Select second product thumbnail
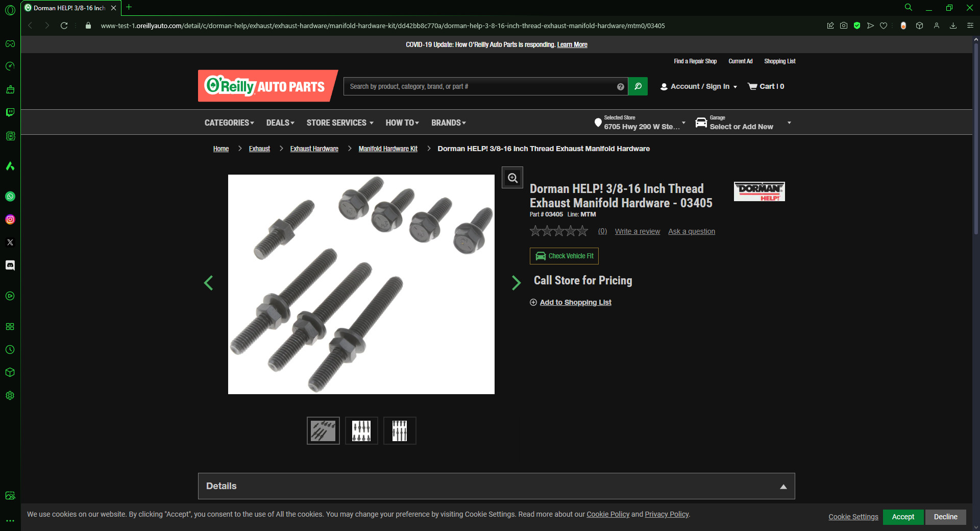This screenshot has width=980, height=531. (361, 430)
